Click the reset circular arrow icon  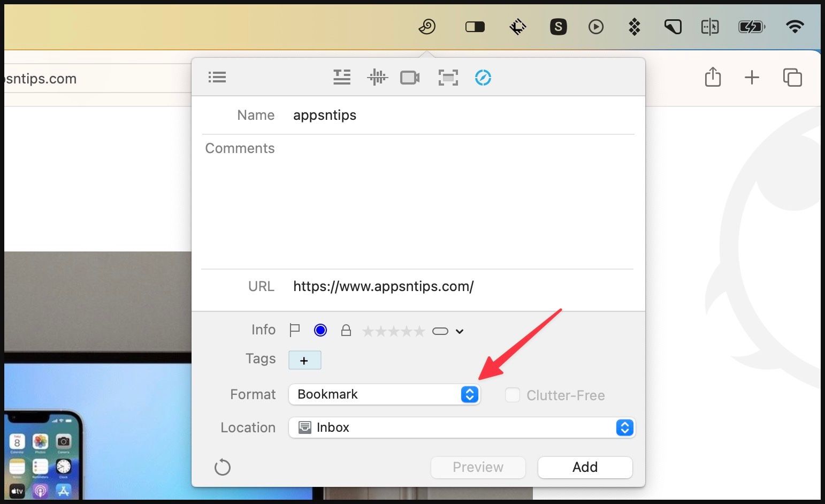pos(222,467)
